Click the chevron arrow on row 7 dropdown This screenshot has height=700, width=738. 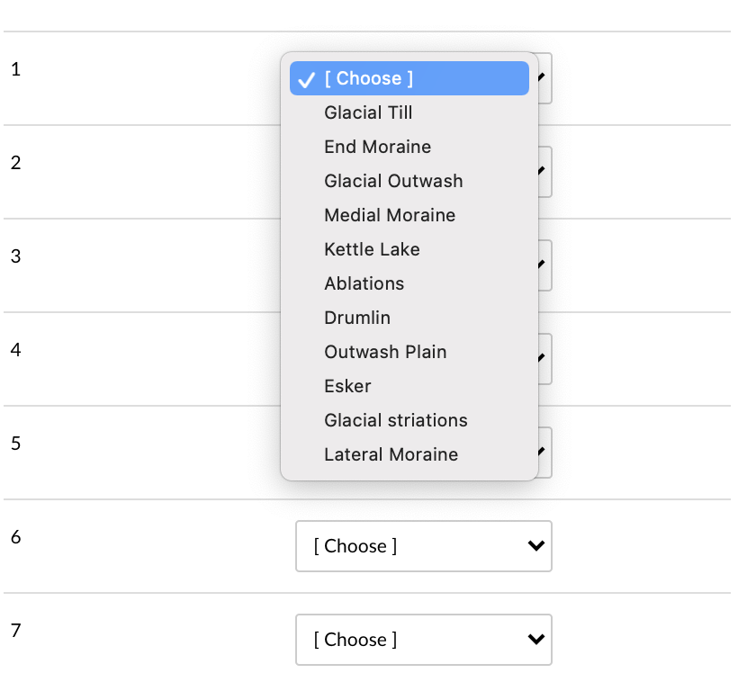pos(535,640)
